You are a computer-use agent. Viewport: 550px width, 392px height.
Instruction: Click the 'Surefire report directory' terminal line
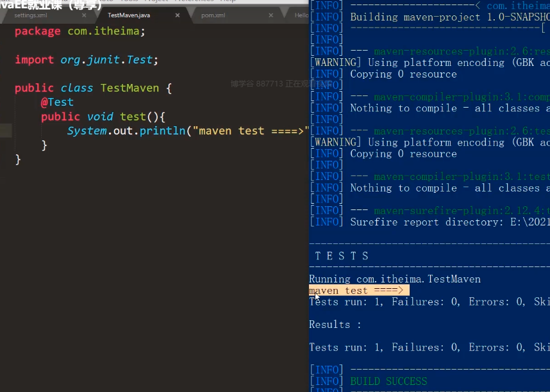click(x=429, y=222)
